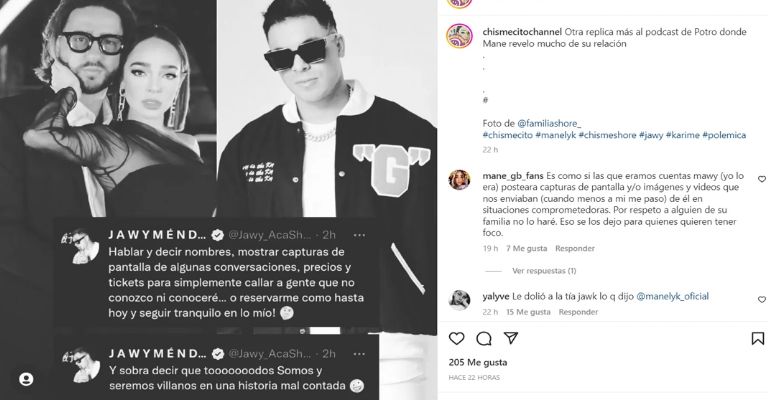
Task: Open the #chismecito hashtag
Action: (507, 135)
